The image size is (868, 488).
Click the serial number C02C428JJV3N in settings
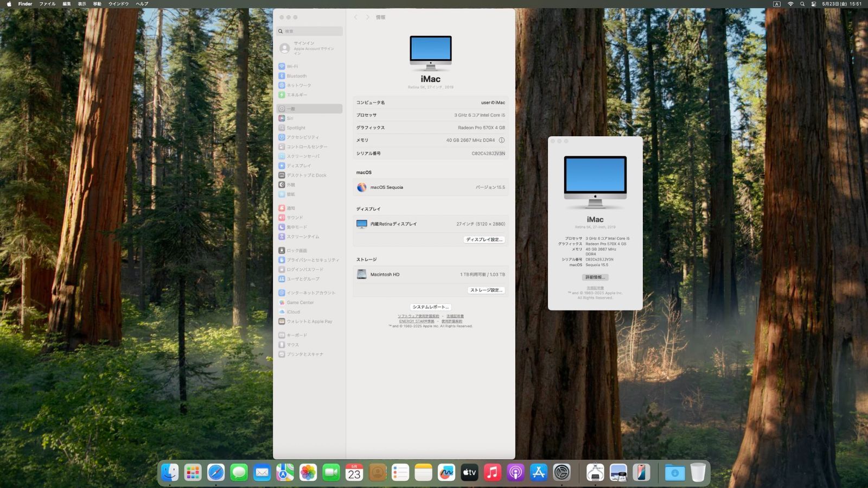pos(488,154)
